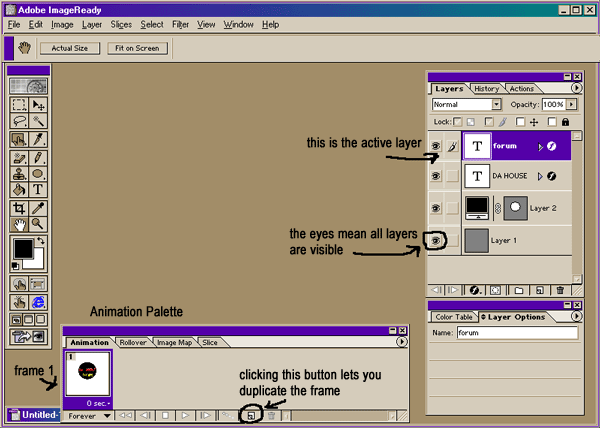600x428 pixels.
Task: Click the trash icon in Layers palette
Action: click(x=559, y=290)
